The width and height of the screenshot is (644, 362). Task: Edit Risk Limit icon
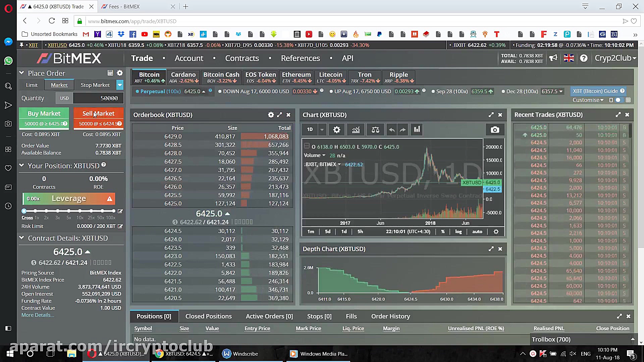point(120,226)
